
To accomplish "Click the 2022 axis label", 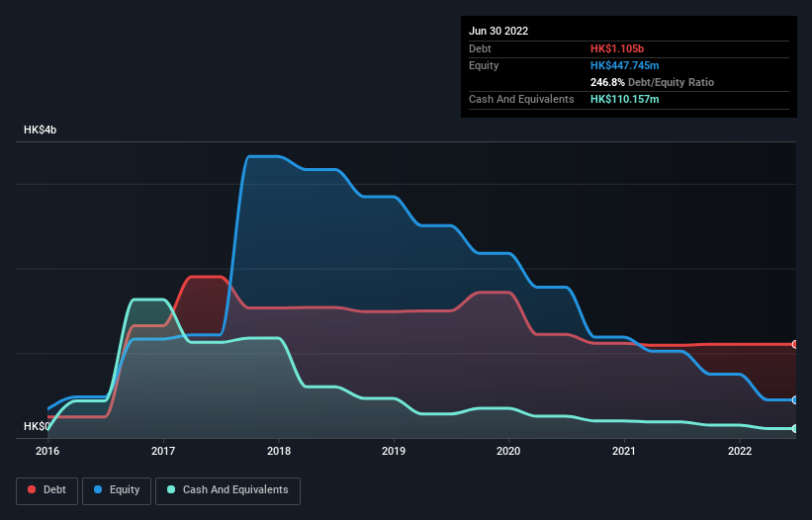I will [x=740, y=451].
